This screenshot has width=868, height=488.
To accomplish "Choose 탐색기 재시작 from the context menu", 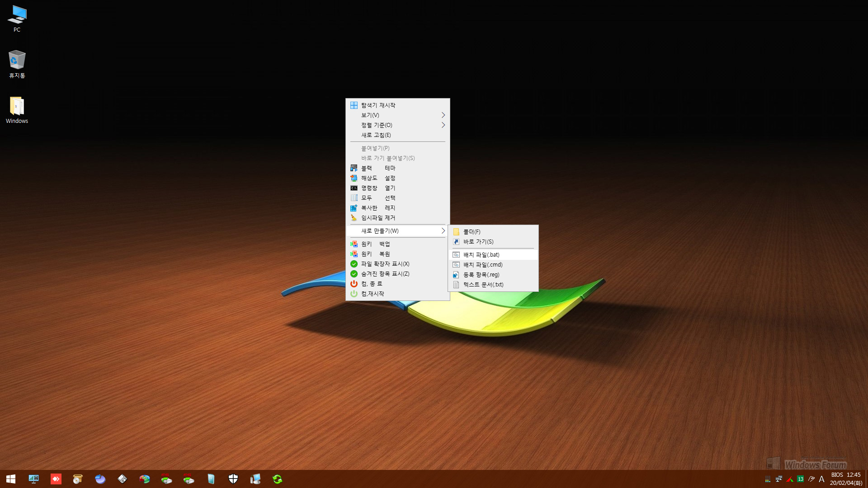I will (x=397, y=105).
